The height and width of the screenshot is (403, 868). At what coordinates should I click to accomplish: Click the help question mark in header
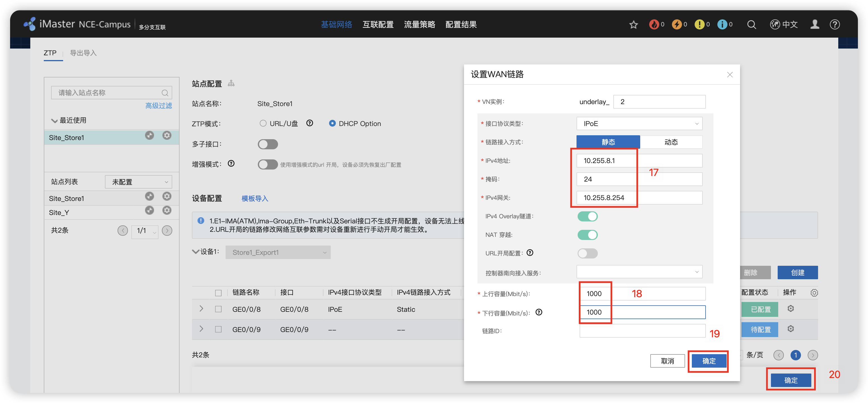pos(834,25)
